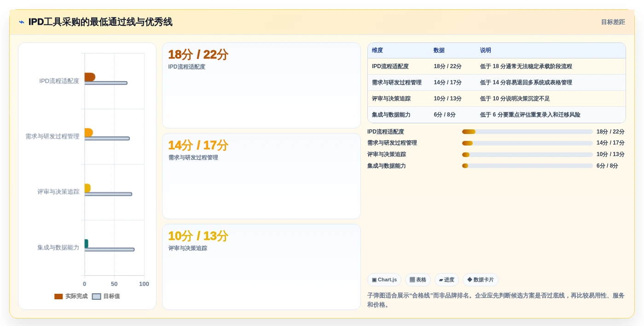644x326 pixels.
Task: Click the gray-blue 目标值 legend swatch
Action: [x=96, y=297]
